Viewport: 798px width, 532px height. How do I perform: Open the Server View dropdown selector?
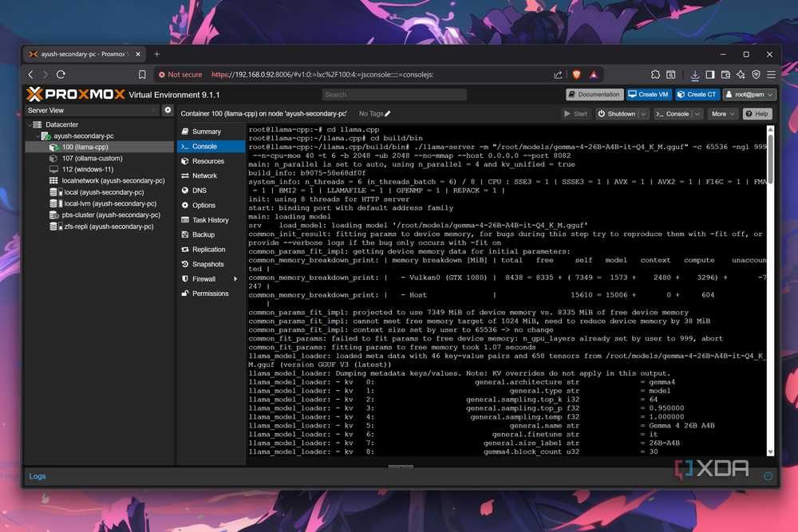pos(92,110)
